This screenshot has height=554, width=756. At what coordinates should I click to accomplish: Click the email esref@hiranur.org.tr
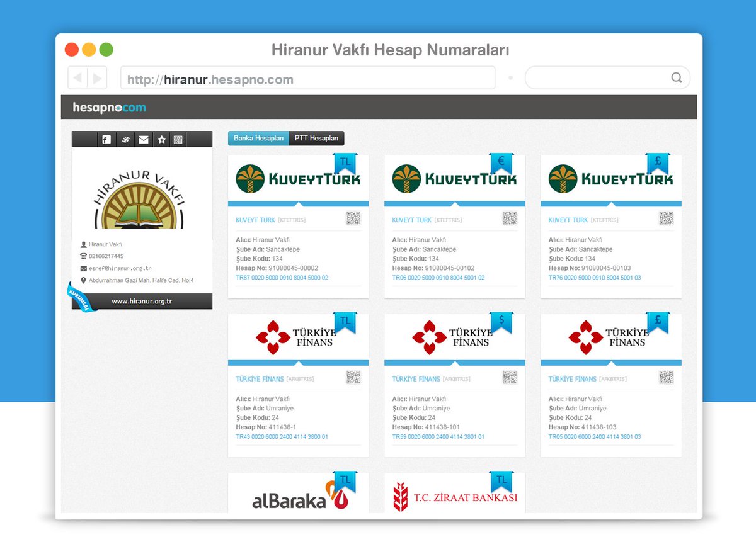pyautogui.click(x=120, y=268)
